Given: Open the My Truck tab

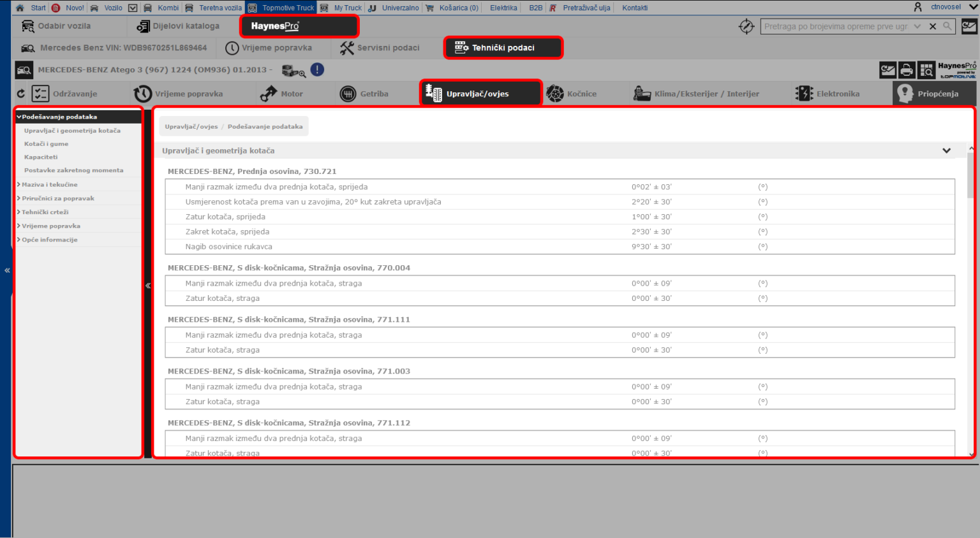Looking at the screenshot, I should (341, 8).
